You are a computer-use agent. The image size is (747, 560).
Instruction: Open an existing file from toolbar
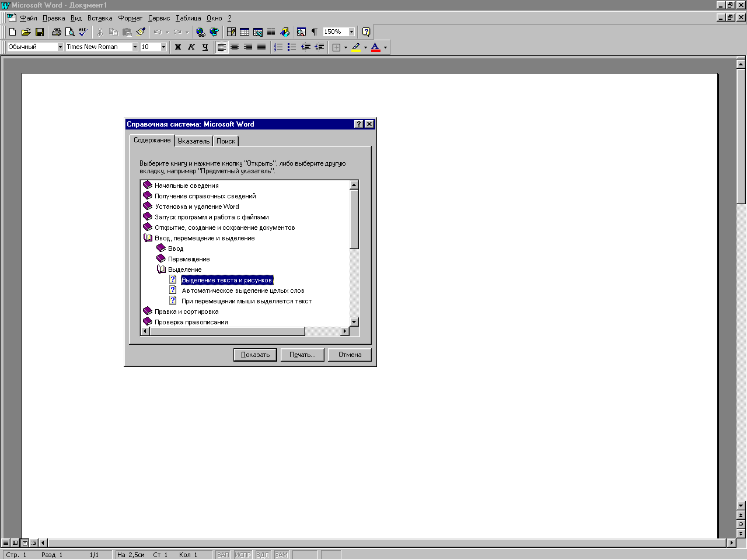[x=26, y=32]
